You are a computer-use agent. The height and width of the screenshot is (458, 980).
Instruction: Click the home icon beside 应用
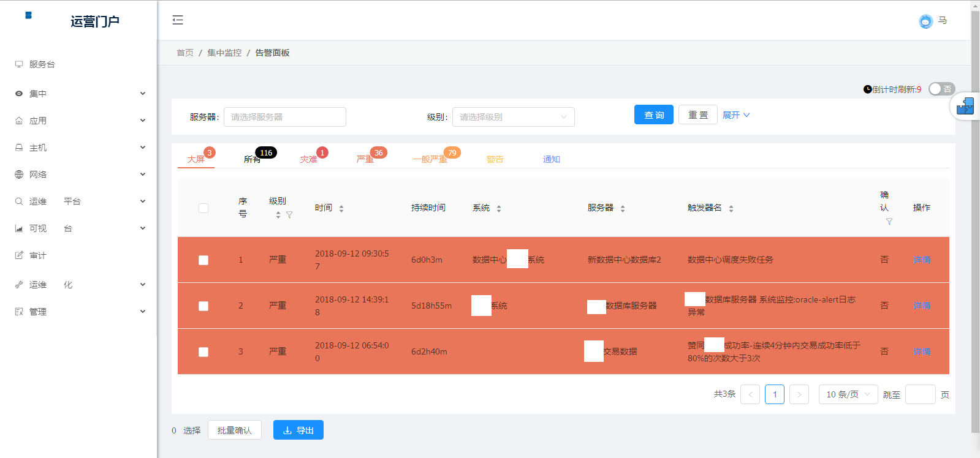click(x=19, y=121)
